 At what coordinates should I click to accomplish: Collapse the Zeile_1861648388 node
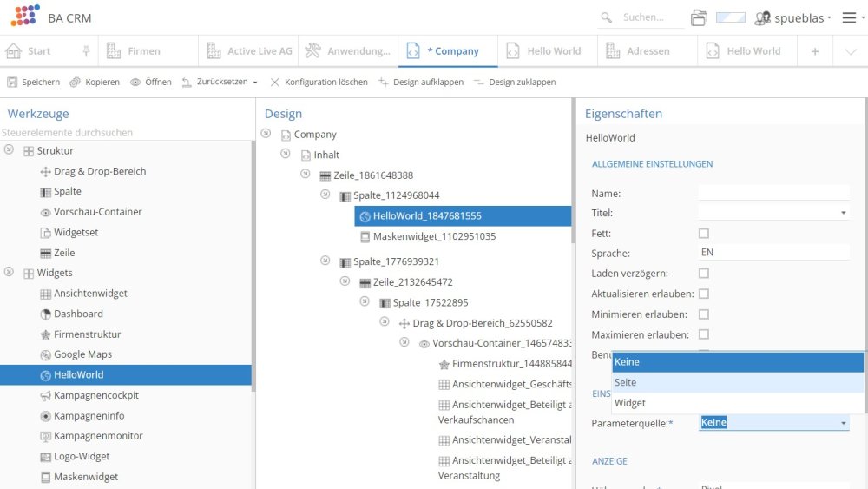[x=305, y=175]
